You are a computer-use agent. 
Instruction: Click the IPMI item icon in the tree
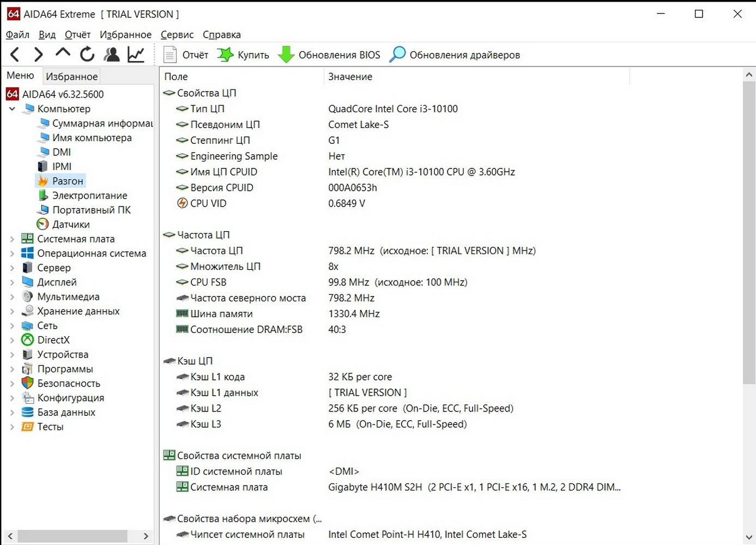[x=43, y=166]
